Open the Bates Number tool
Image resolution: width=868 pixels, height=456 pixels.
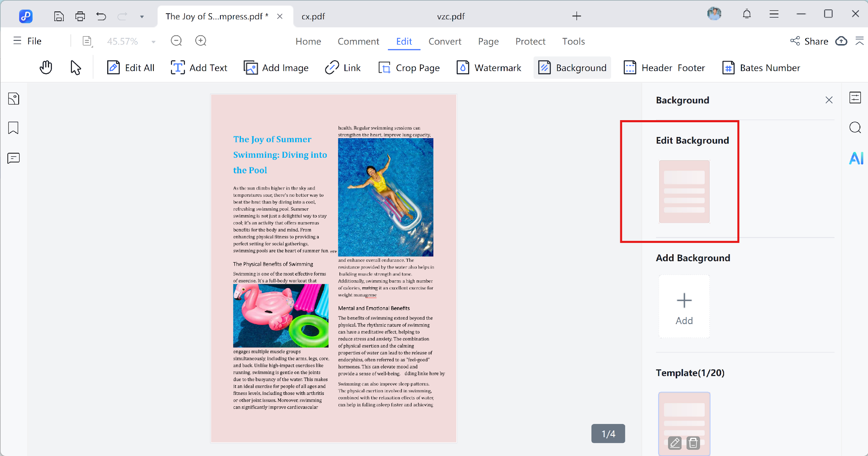tap(760, 67)
